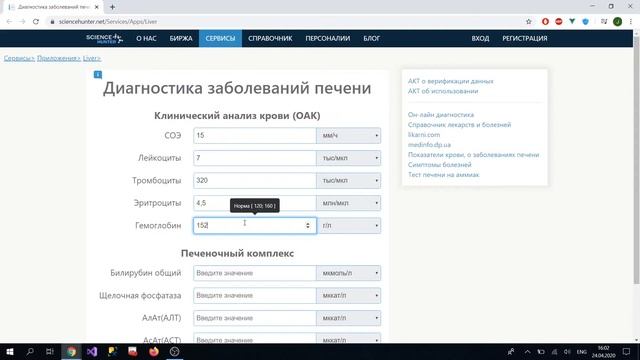This screenshot has height=360, width=640.
Task: Click the Сервисы breadcrumb link
Action: coord(19,58)
